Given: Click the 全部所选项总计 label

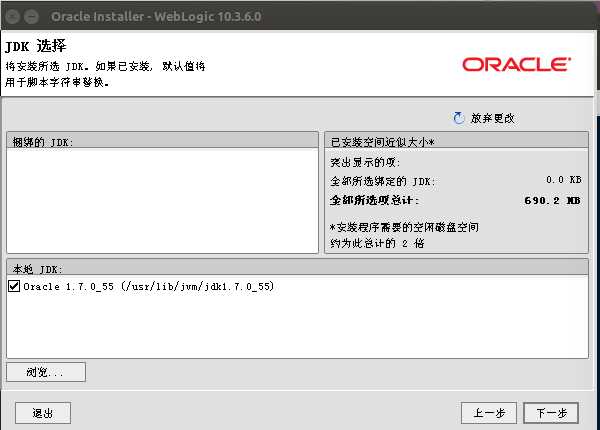Looking at the screenshot, I should coord(375,200).
